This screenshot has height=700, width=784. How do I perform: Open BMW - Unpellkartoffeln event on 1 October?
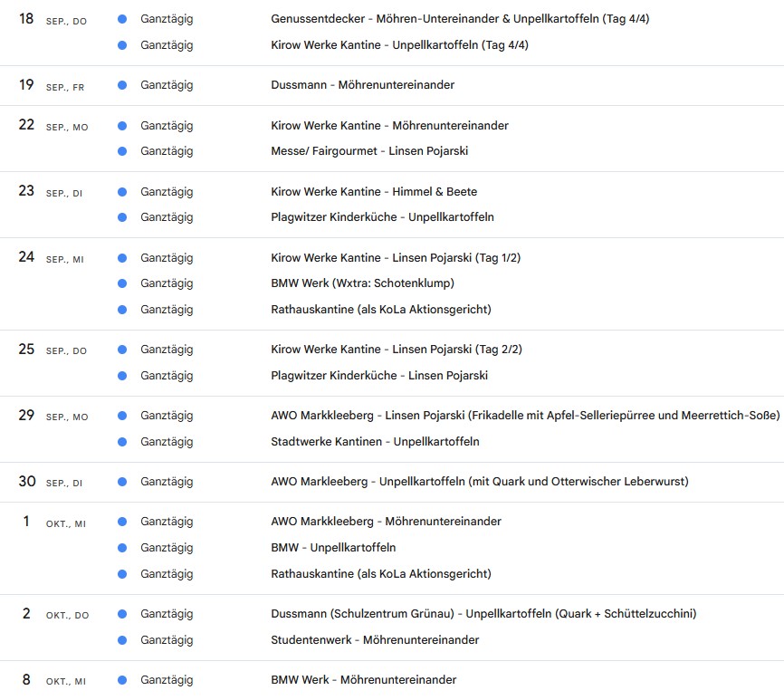coord(333,548)
